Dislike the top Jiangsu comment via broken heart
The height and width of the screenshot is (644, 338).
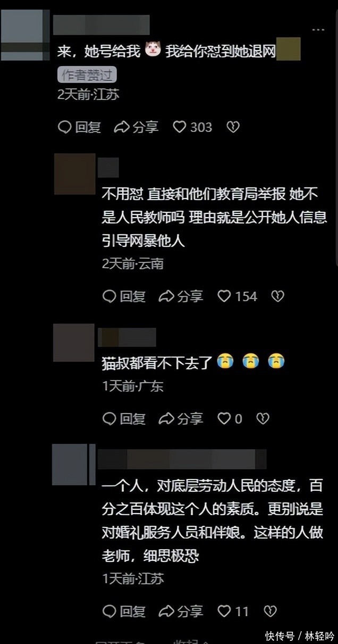pos(233,127)
